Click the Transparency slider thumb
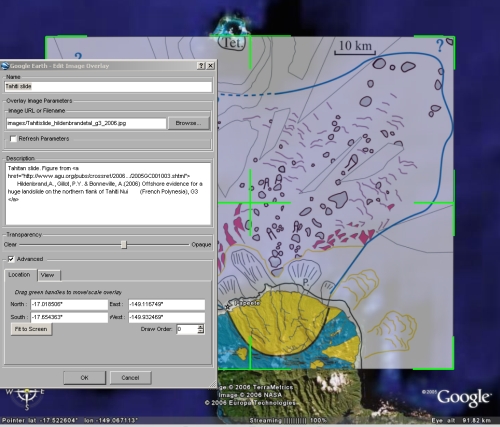500x427 pixels. tap(124, 245)
